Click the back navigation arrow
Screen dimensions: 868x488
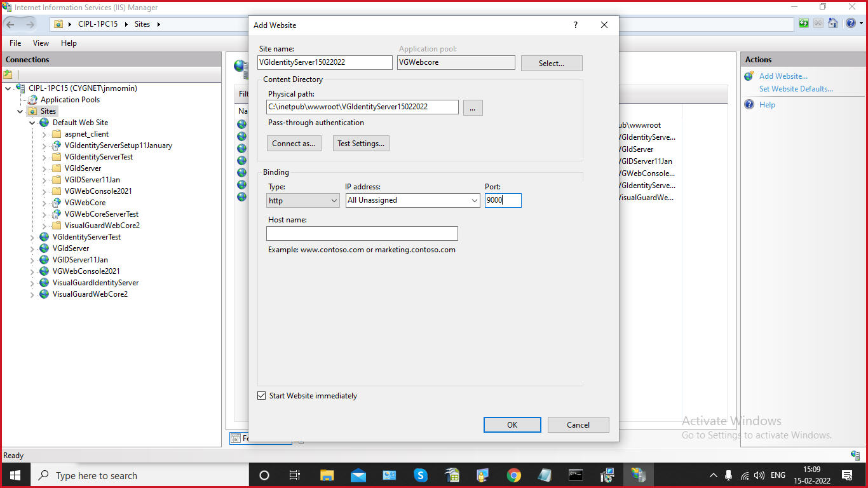11,23
